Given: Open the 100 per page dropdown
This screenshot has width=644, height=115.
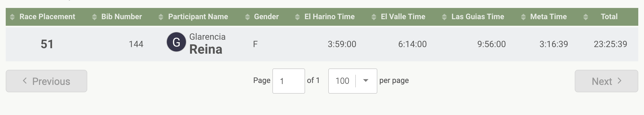Looking at the screenshot, I should click(x=366, y=81).
